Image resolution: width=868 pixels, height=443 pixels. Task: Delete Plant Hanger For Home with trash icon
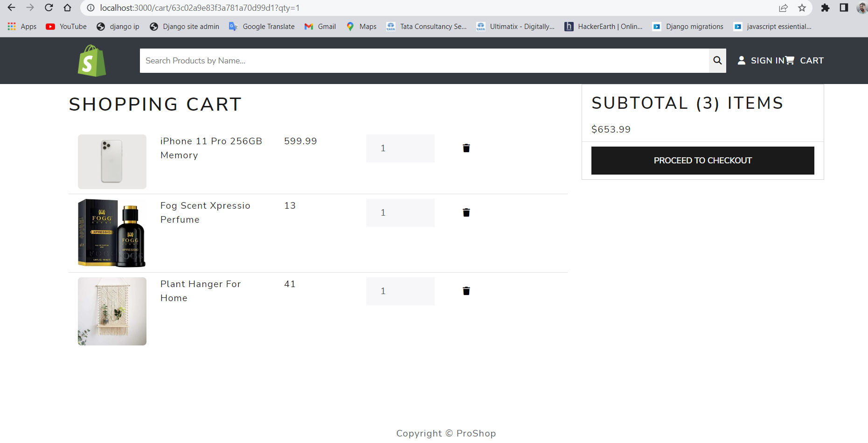click(466, 290)
